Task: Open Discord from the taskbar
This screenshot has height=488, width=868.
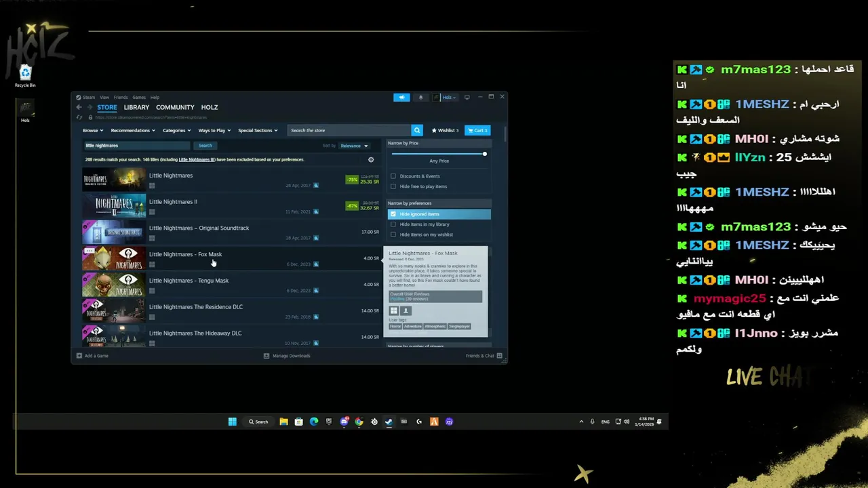Action: 344,422
